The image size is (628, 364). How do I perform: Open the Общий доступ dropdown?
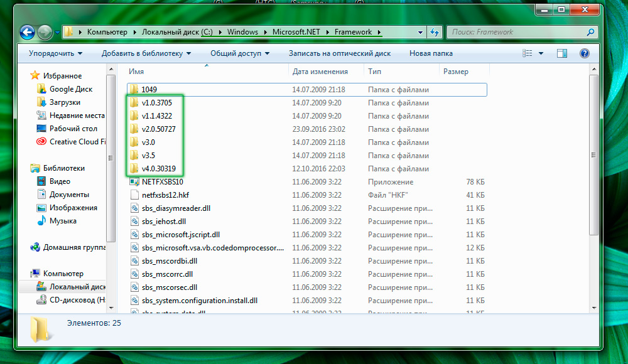(x=239, y=54)
